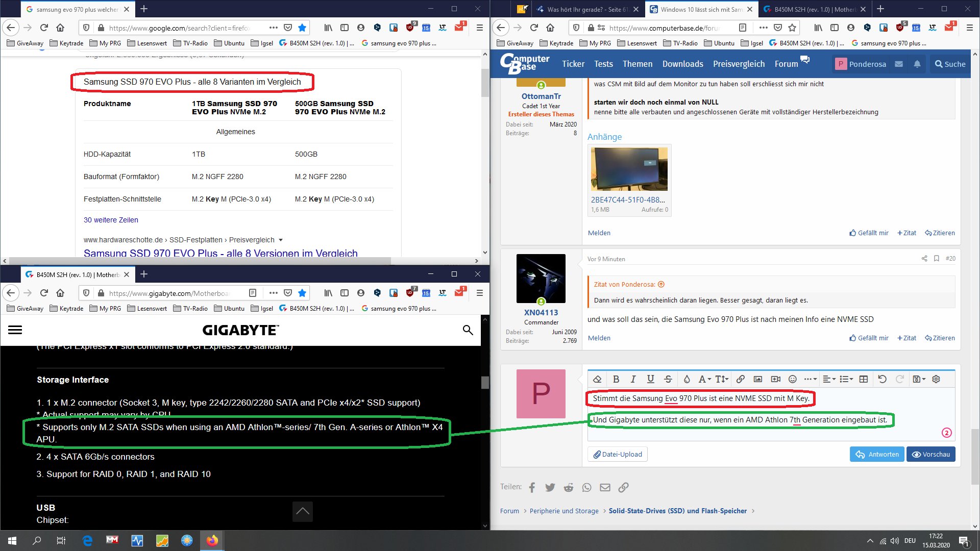Image resolution: width=980 pixels, height=551 pixels.
Task: Open Preisvergleich in ComputerBase navigation
Action: pos(739,64)
